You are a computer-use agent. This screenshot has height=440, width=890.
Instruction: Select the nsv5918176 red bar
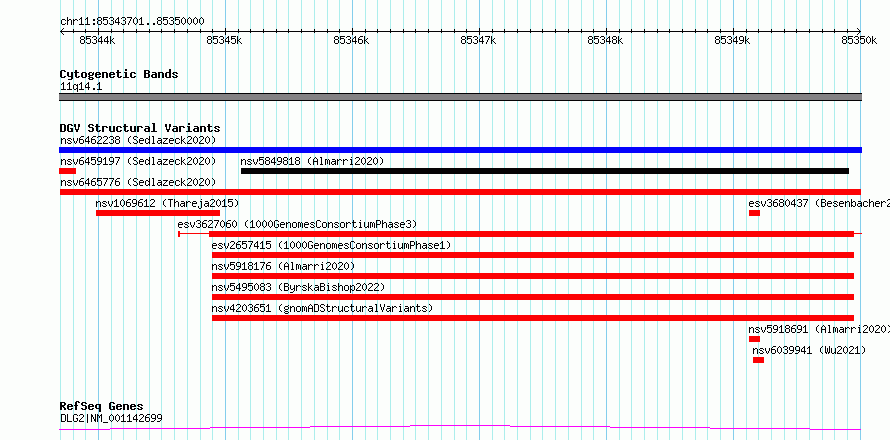(532, 276)
